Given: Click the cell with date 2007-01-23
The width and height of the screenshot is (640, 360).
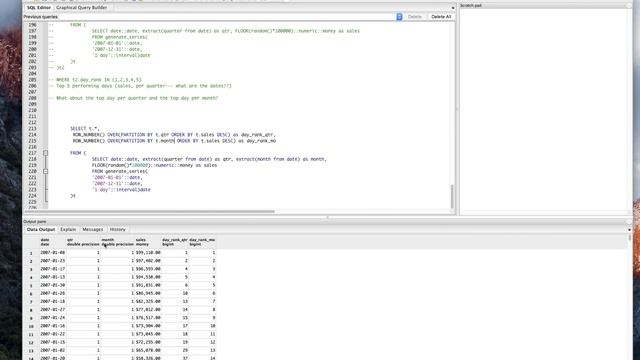Looking at the screenshot, I should click(x=53, y=261).
